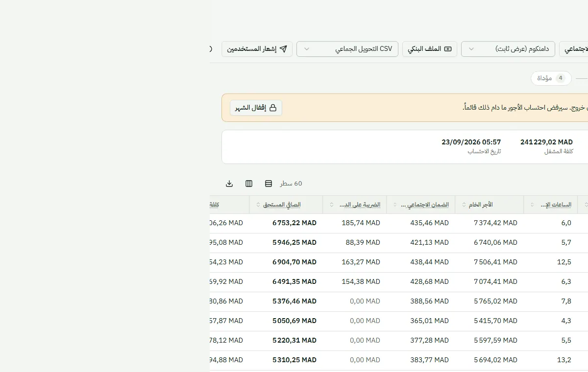Click social security 435,46 MAD
The image size is (588, 372).
429,223
